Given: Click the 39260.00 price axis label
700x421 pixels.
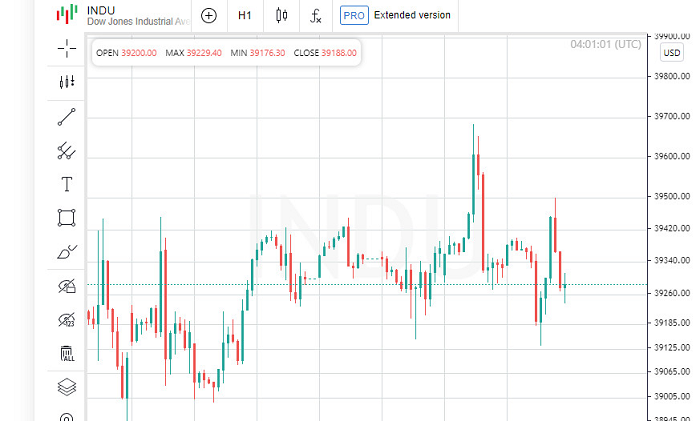Looking at the screenshot, I should [672, 293].
